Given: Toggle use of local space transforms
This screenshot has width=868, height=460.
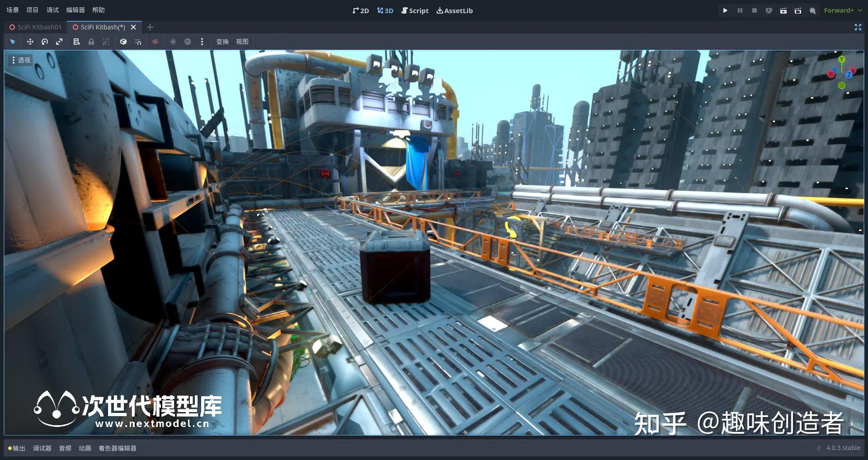Looking at the screenshot, I should (123, 42).
